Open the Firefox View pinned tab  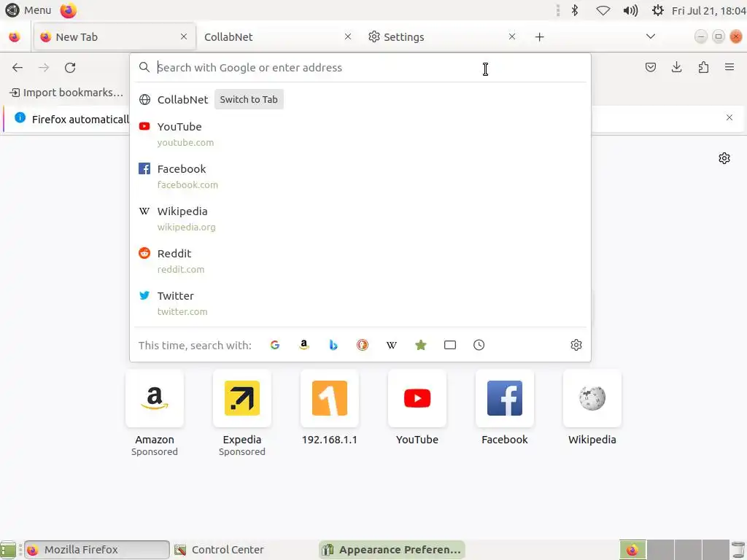pos(15,37)
